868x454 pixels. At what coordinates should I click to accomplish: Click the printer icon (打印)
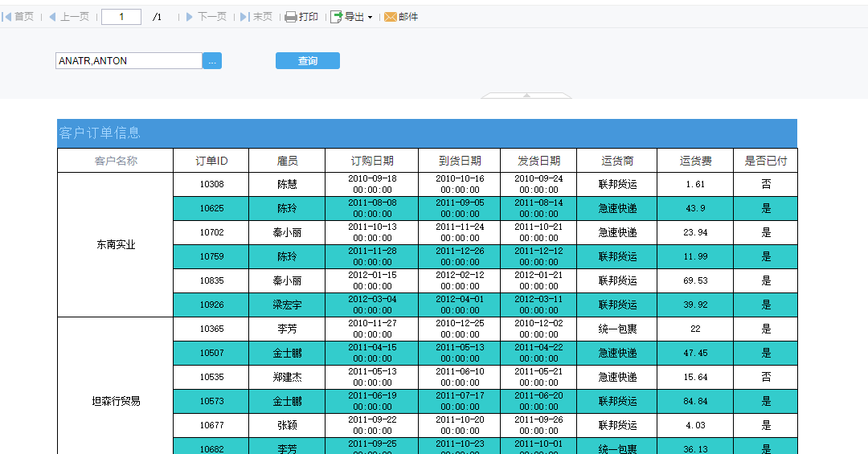click(x=291, y=17)
